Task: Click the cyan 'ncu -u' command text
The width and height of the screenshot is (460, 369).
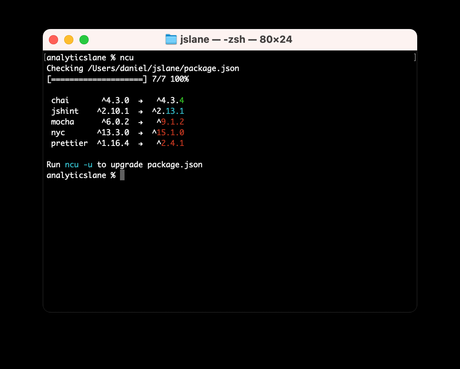Action: (78, 165)
